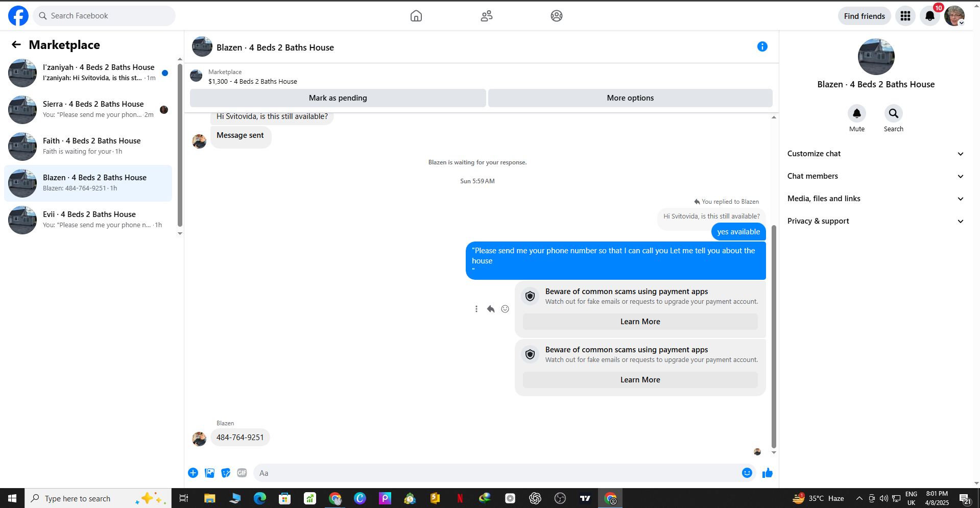Expand Chat members section
Screen dimensions: 980x508
coord(876,176)
